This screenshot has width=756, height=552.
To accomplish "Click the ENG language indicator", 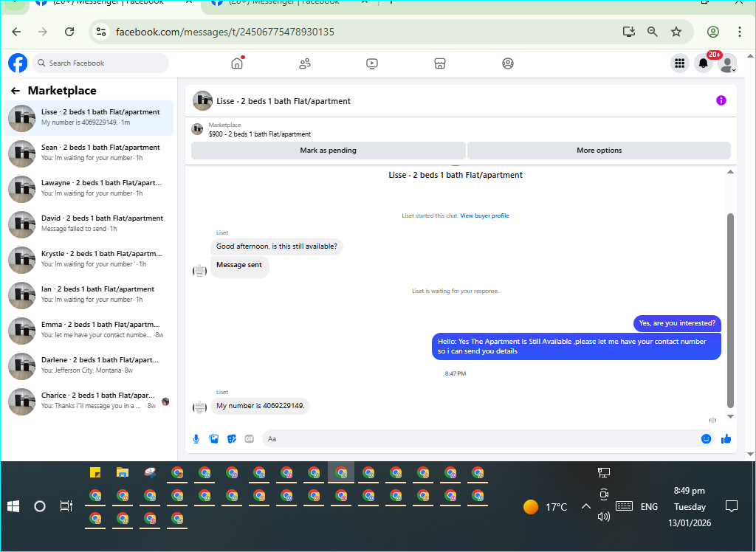I will 649,507.
